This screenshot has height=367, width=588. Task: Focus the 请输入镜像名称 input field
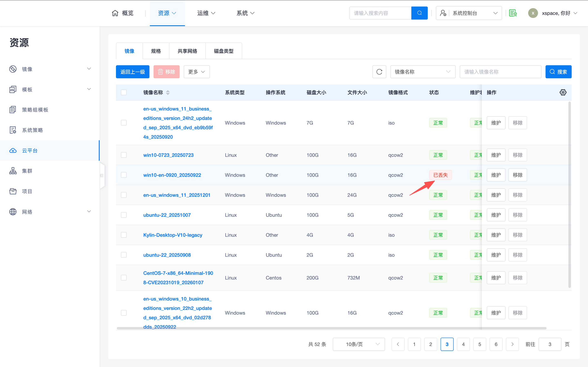(500, 72)
